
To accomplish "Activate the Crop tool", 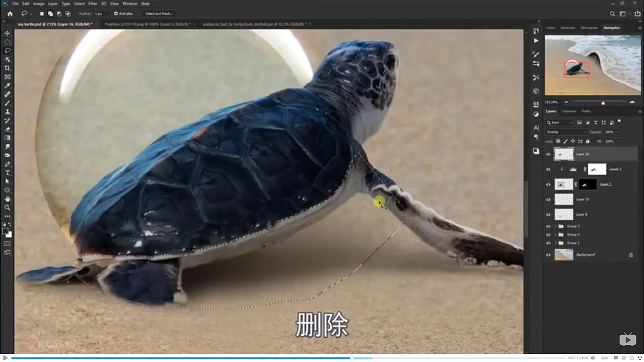I will pyautogui.click(x=7, y=69).
